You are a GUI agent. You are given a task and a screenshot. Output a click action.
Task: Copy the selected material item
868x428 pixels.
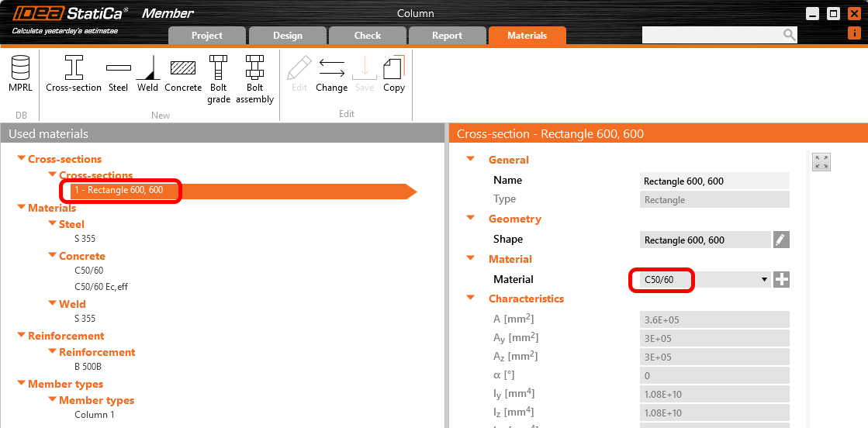pos(394,74)
